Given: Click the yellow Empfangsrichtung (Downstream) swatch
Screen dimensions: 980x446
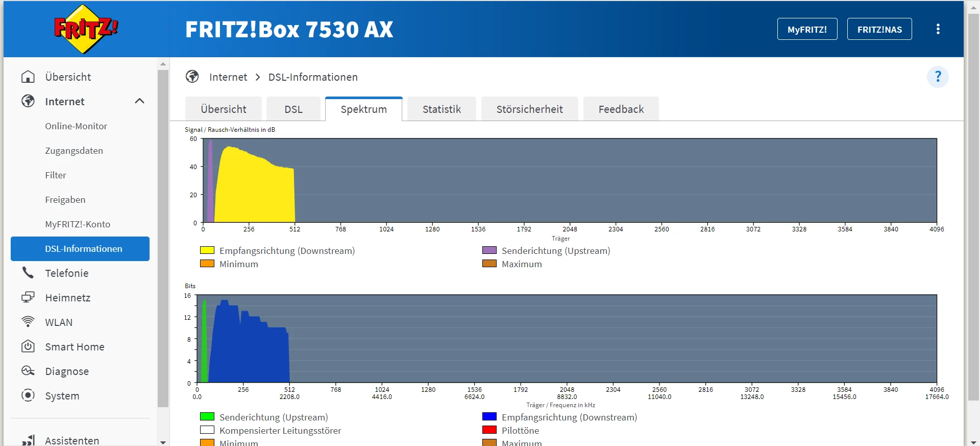Looking at the screenshot, I should (x=207, y=250).
